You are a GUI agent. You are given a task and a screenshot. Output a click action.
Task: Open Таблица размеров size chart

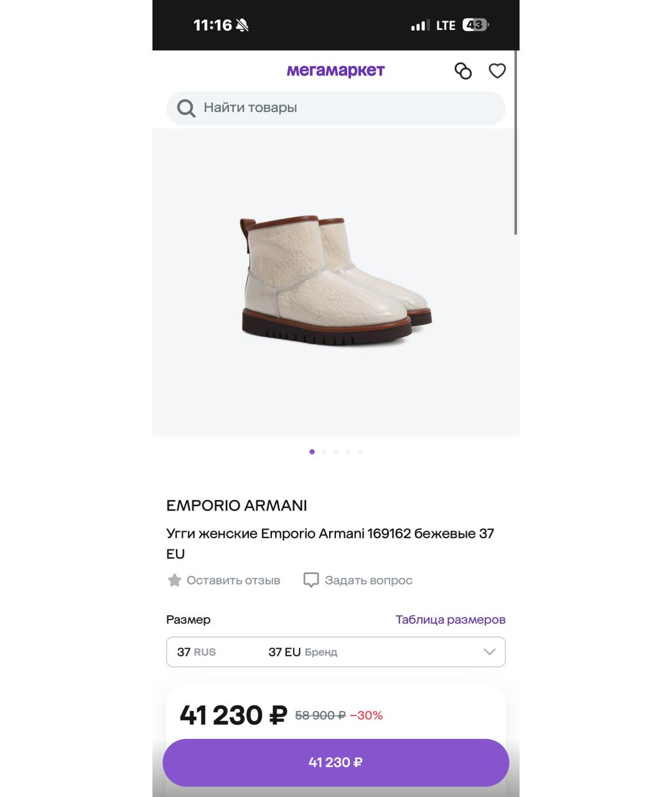tap(450, 620)
